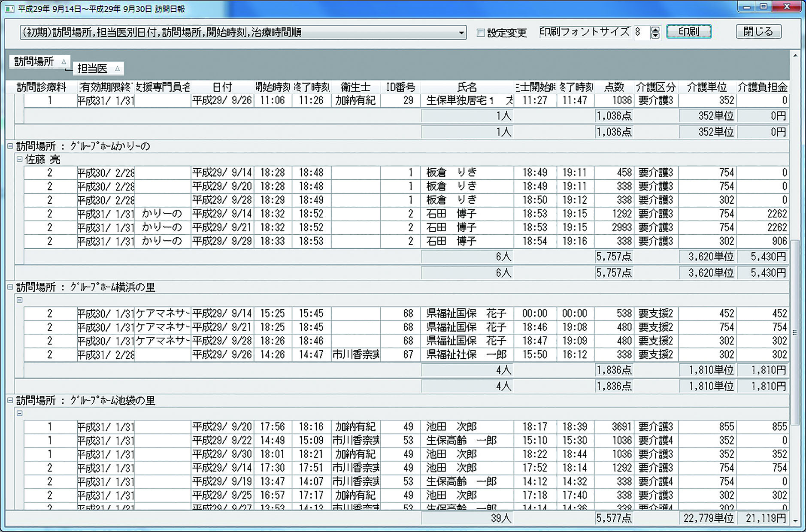Collapse the グループホーム横浜の里 location group
This screenshot has width=806, height=532.
point(10,287)
